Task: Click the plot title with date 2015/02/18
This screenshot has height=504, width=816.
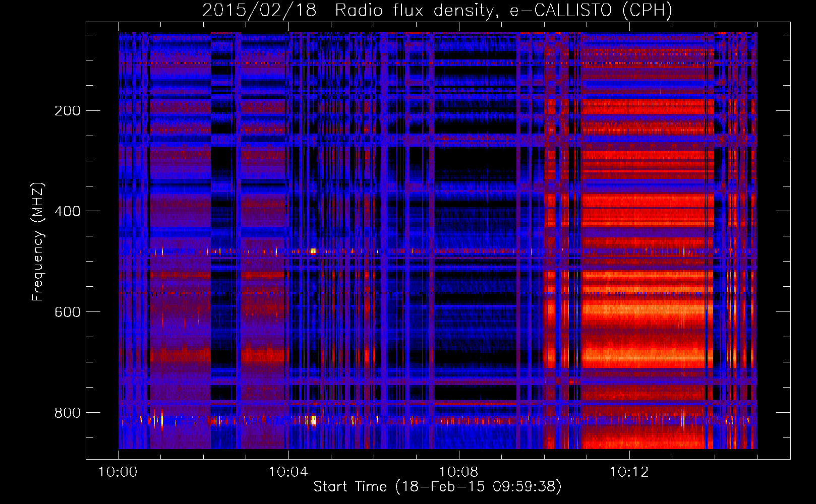Action: click(x=437, y=10)
